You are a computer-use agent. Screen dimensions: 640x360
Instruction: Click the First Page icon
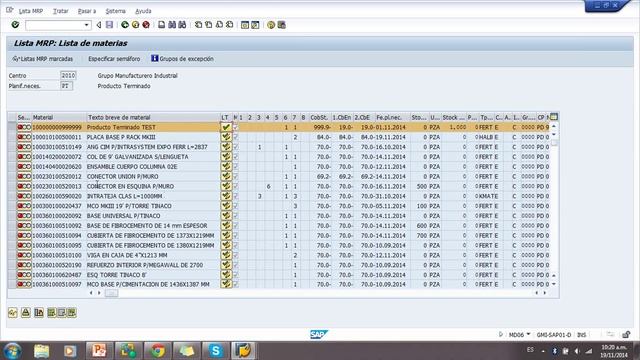(x=198, y=25)
